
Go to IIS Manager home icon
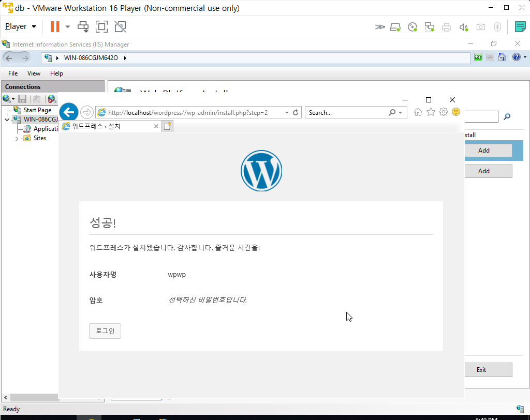click(502, 57)
